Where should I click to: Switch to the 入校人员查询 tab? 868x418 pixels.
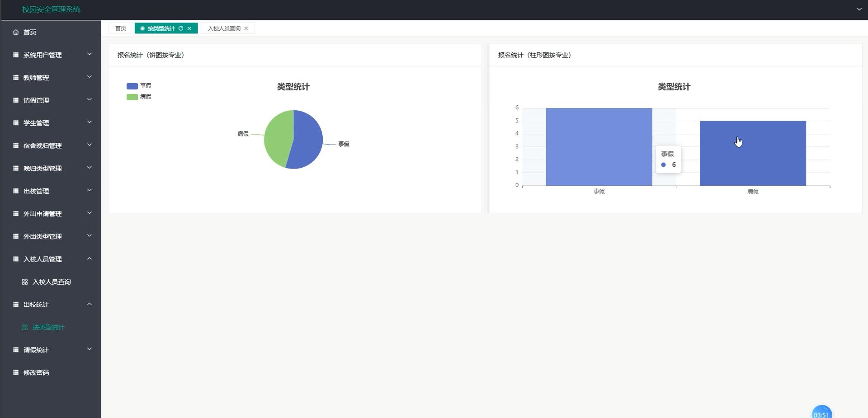pyautogui.click(x=224, y=28)
